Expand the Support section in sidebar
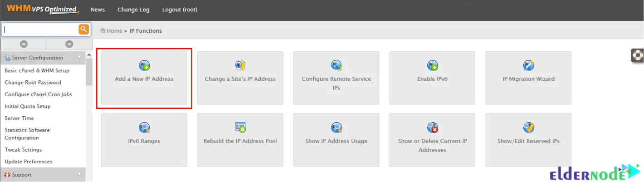 pos(79,174)
